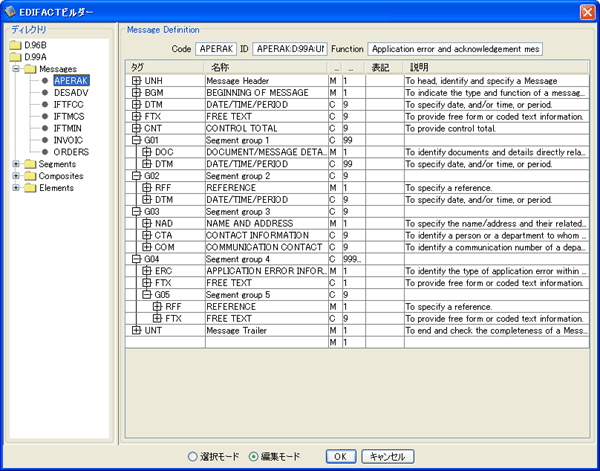This screenshot has width=600, height=471.
Task: Click the Segments folder icon
Action: click(x=30, y=164)
